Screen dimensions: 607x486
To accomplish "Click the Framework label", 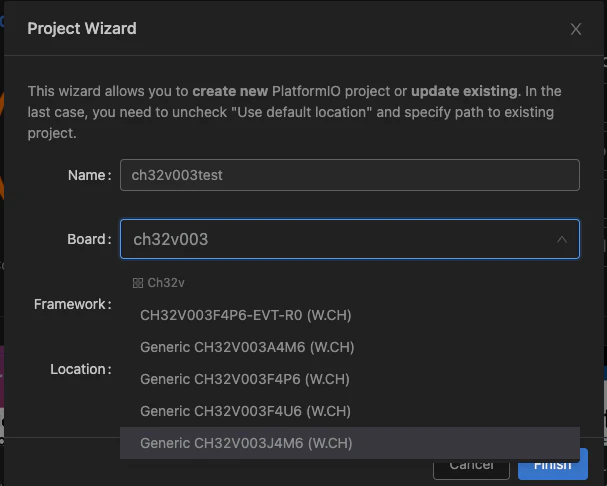I will pos(73,304).
